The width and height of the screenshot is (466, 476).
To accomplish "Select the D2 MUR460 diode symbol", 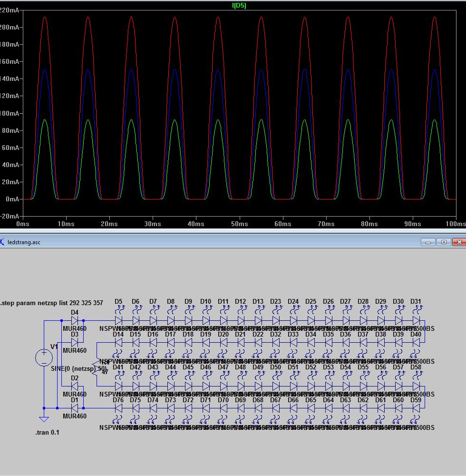I will (75, 386).
